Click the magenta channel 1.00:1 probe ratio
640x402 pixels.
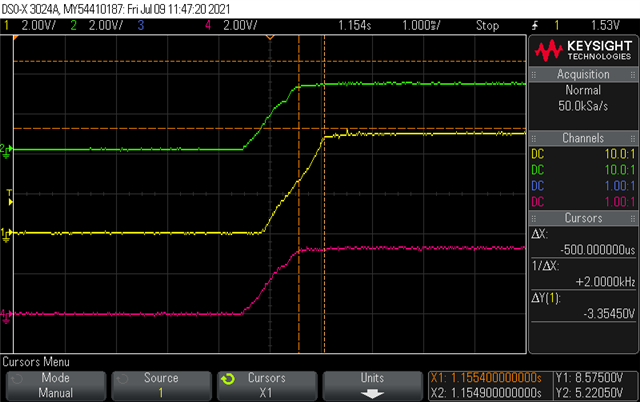(x=620, y=202)
